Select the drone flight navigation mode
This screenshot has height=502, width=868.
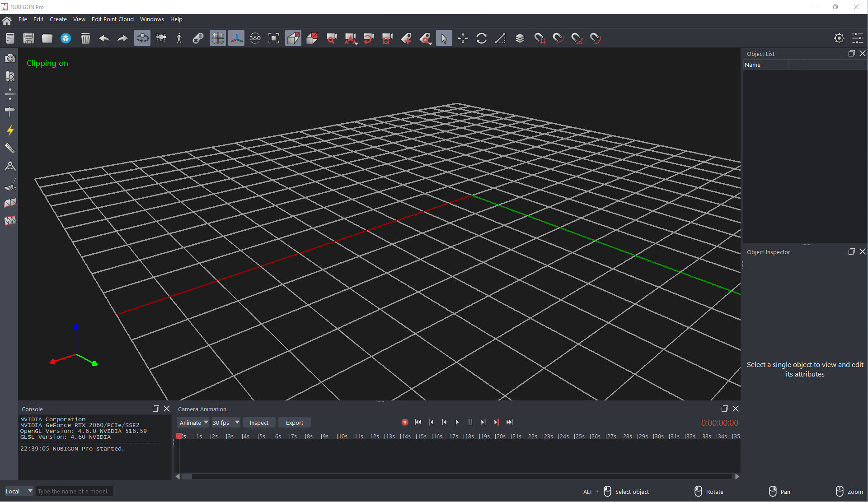pyautogui.click(x=161, y=38)
